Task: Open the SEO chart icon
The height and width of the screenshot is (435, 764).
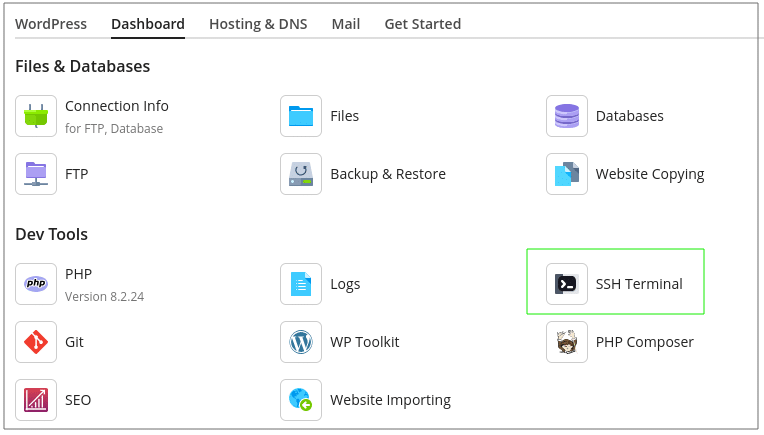Action: (36, 400)
